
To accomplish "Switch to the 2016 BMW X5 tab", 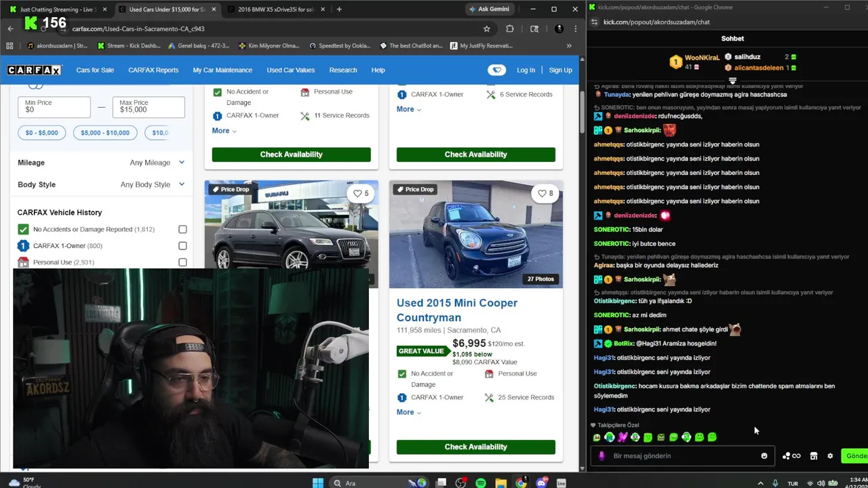I will click(x=276, y=9).
